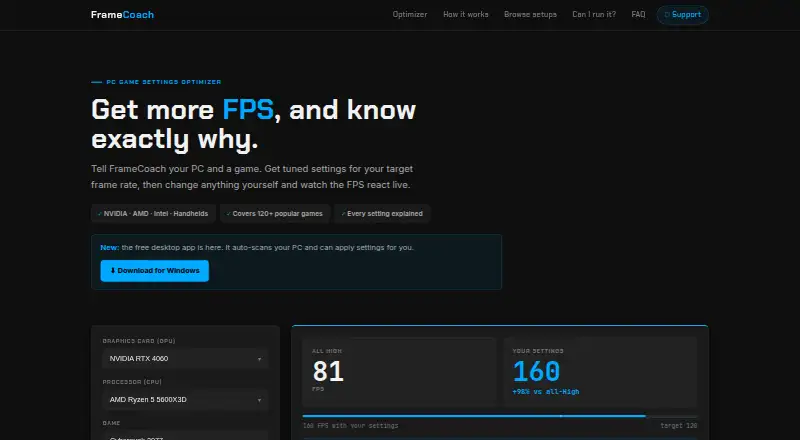Viewport: 800px width, 440px height.
Task: Click the Download for Windows button
Action: [155, 271]
